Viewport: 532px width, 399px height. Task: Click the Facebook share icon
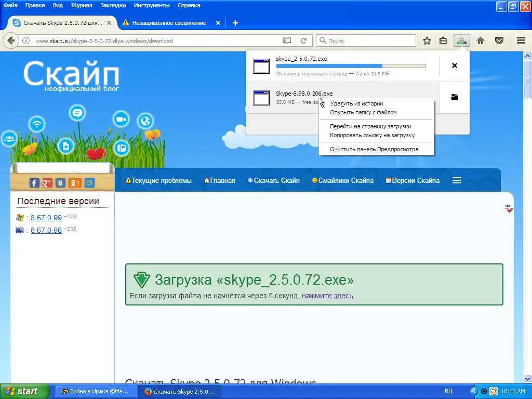click(x=34, y=183)
